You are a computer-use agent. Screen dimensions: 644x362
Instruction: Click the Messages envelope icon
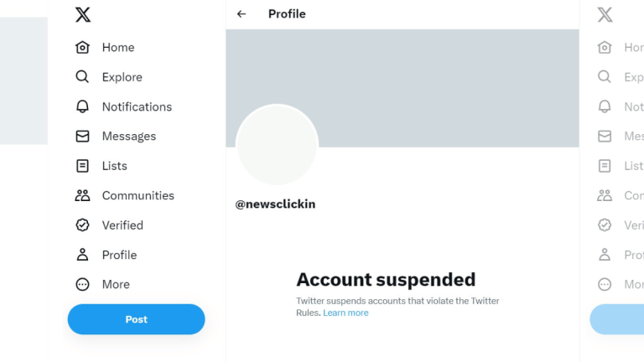(82, 136)
